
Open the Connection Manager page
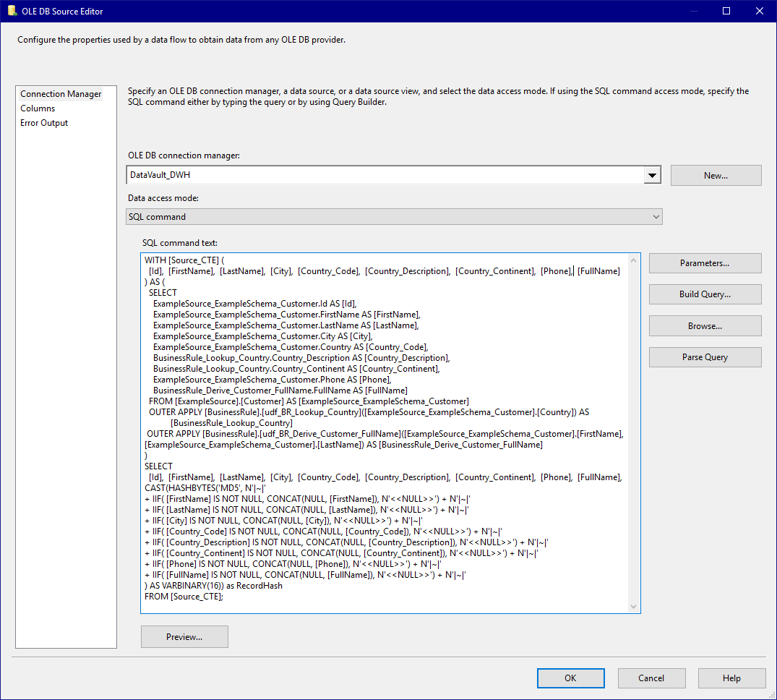pos(61,94)
